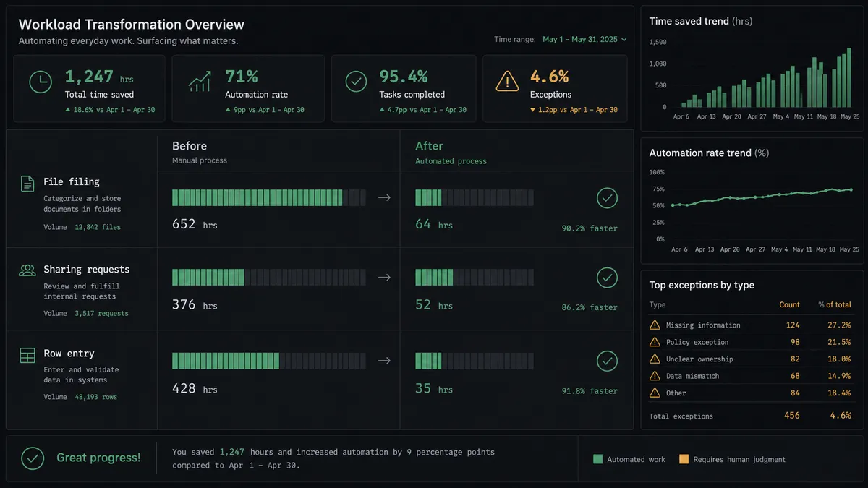Click the last data point on Automation rate line
This screenshot has height=488, width=868.
[850, 189]
